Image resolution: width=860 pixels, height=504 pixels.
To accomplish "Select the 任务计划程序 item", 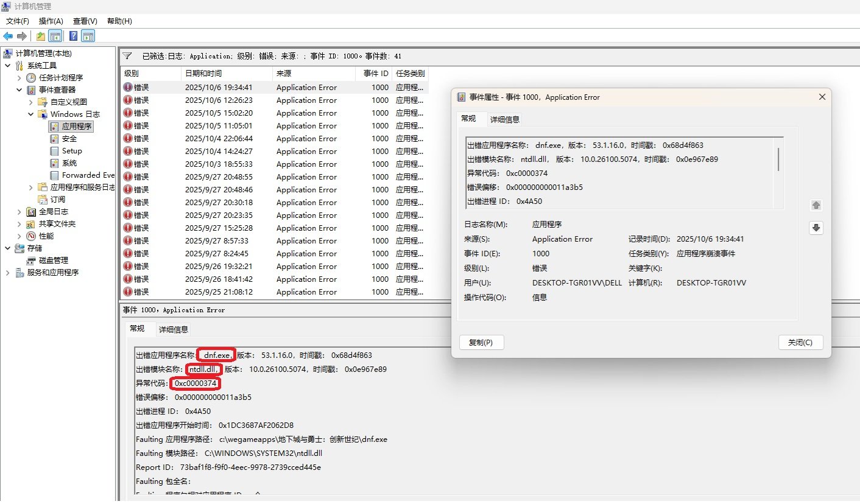I will (60, 78).
